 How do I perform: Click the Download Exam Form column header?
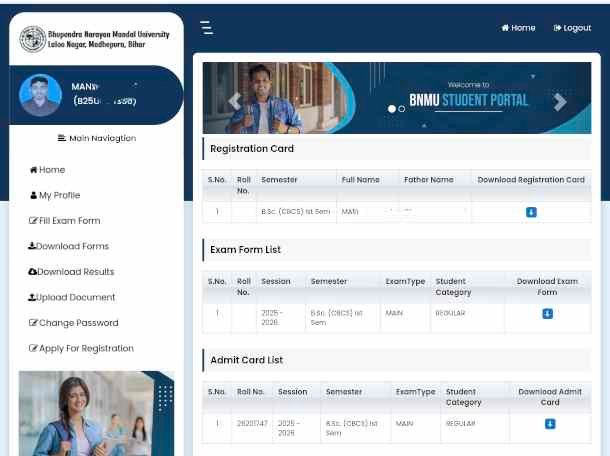click(547, 287)
